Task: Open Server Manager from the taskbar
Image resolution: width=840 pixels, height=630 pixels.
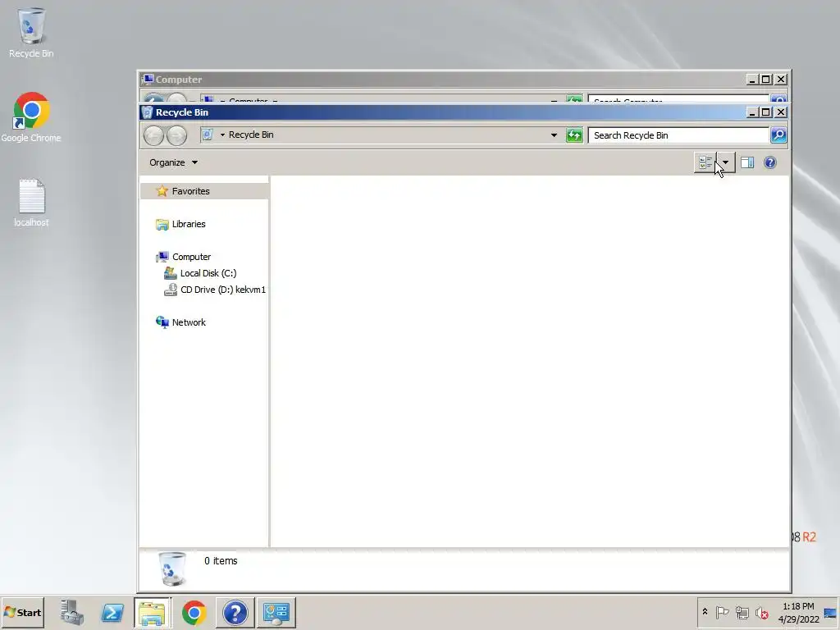Action: [x=72, y=612]
